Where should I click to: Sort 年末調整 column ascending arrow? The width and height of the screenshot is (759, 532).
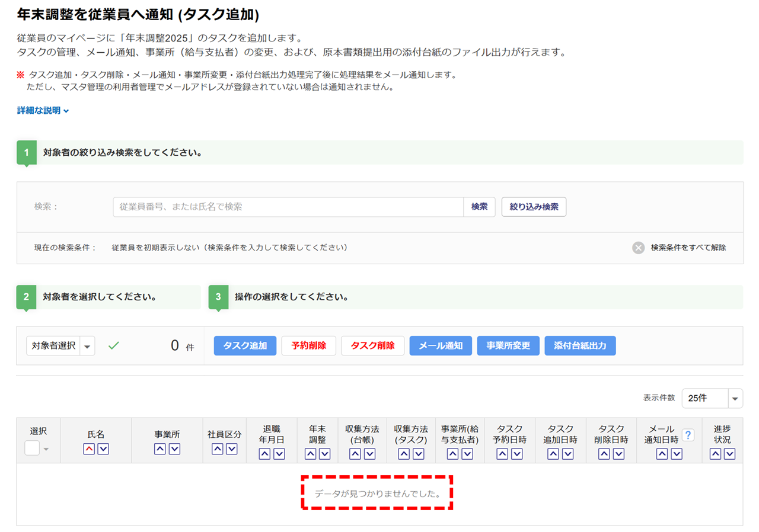(x=310, y=454)
